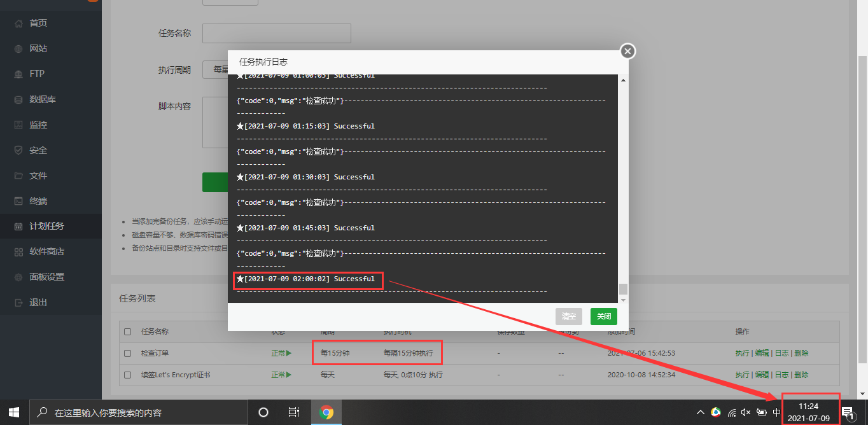
Task: Click 执行 for the 检查订单 task
Action: [x=742, y=353]
